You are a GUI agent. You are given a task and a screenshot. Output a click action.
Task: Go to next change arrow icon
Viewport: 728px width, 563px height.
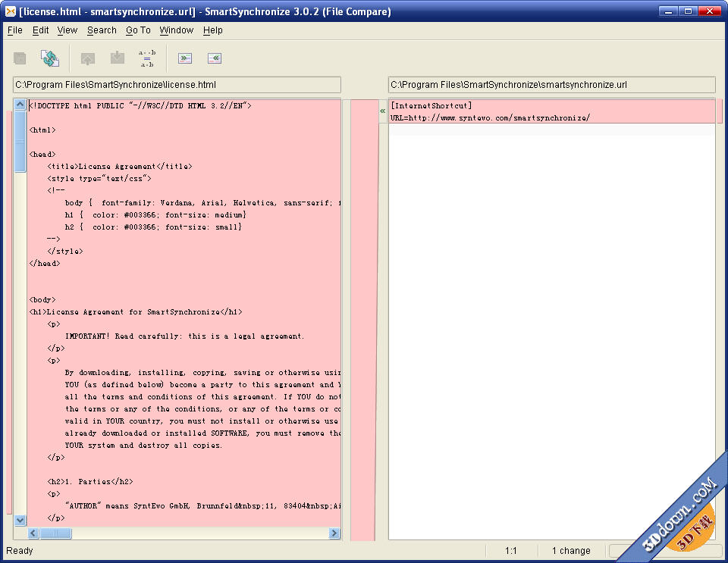tap(117, 58)
